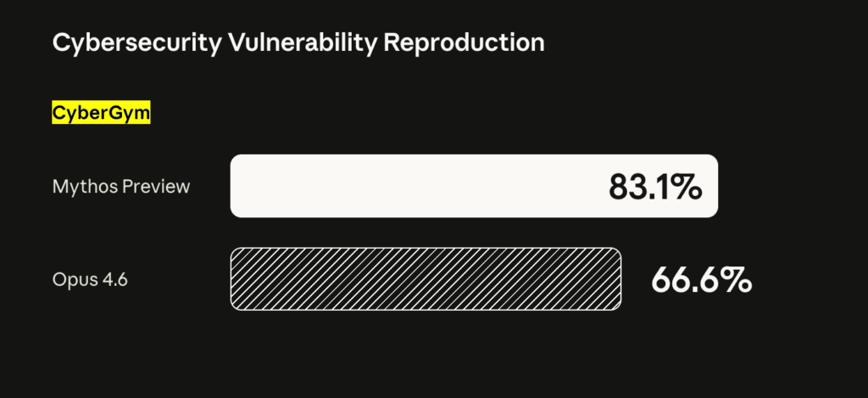Select the Mythos Preview row label
Image resolution: width=868 pixels, height=398 pixels.
[x=121, y=186]
